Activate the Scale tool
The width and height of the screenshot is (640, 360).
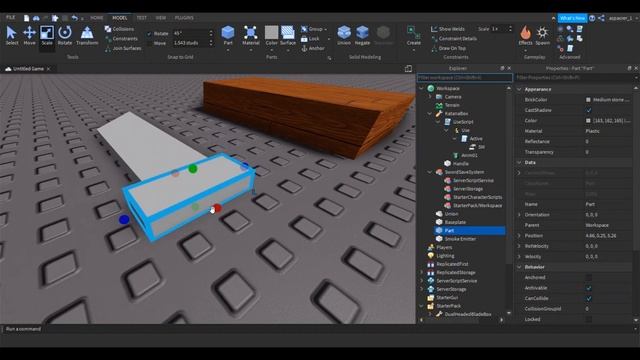coord(47,35)
